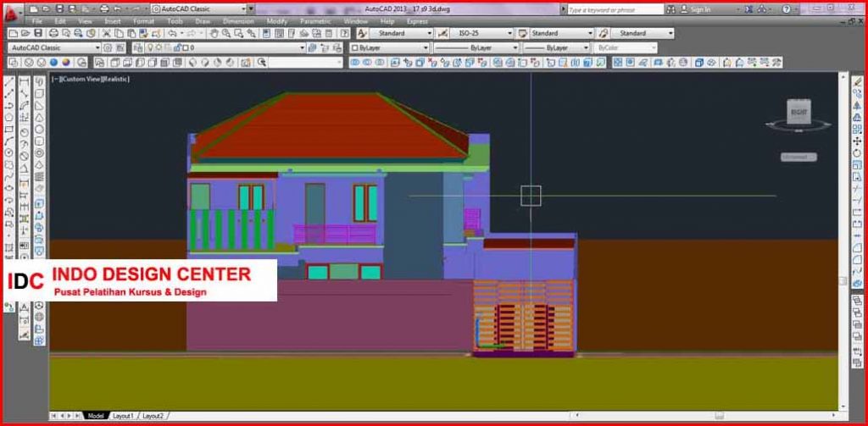868x426 pixels.
Task: Open the workspace dropdown on Workspaces toolbar
Action: point(97,47)
